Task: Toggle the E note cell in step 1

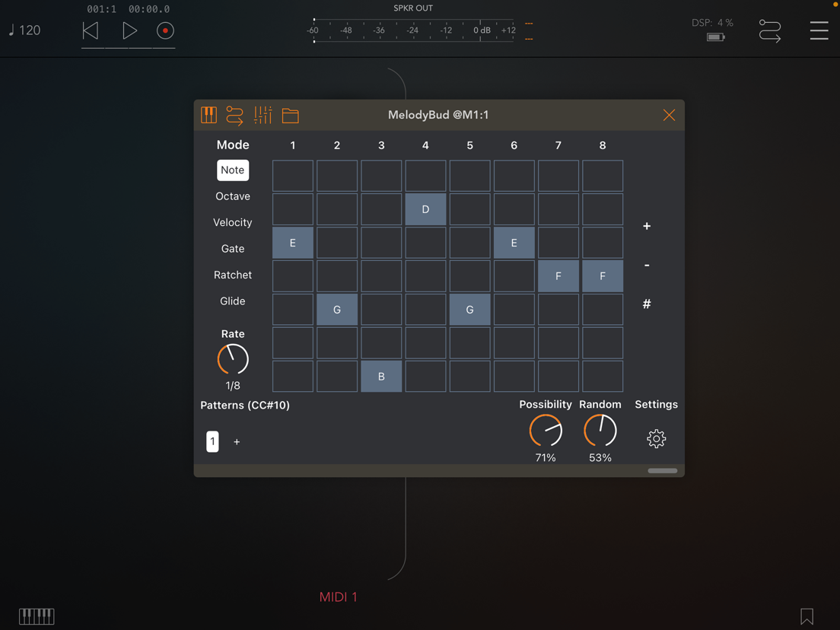Action: pos(292,243)
